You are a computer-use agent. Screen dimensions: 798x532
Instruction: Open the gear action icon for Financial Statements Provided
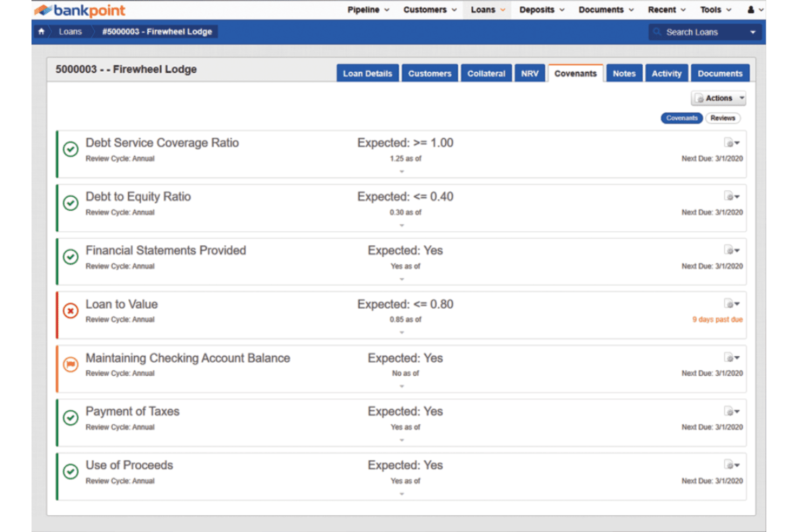[732, 250]
